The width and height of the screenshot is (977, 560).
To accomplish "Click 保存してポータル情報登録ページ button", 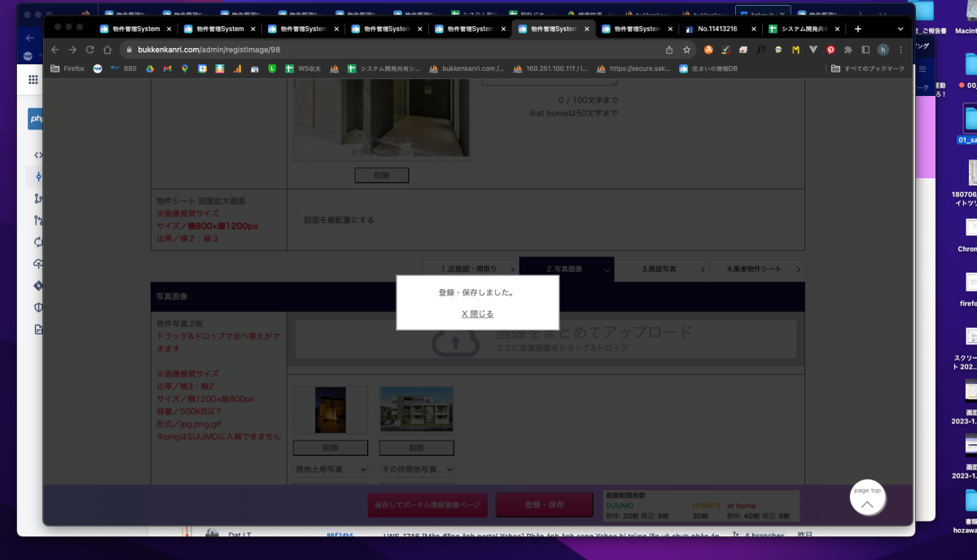I will click(x=427, y=505).
